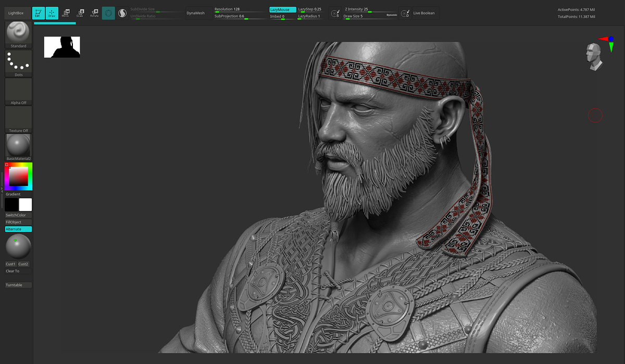Adjust the Draw Size slider
Viewport: 625px width, 364px height.
[x=365, y=17]
